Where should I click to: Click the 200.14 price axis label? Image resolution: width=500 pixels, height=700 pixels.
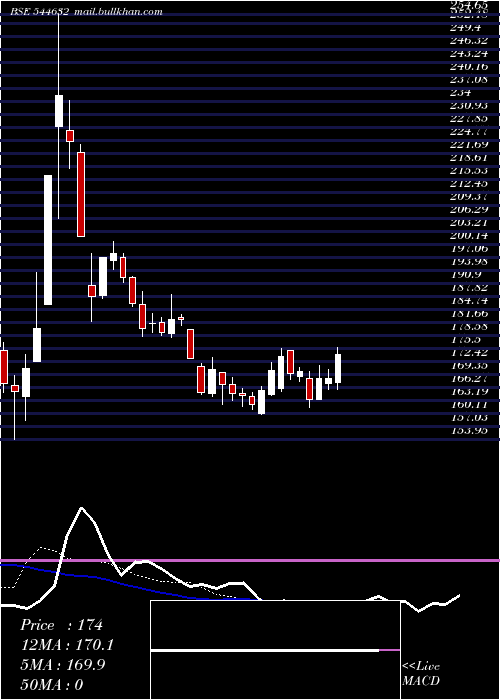[x=469, y=235]
